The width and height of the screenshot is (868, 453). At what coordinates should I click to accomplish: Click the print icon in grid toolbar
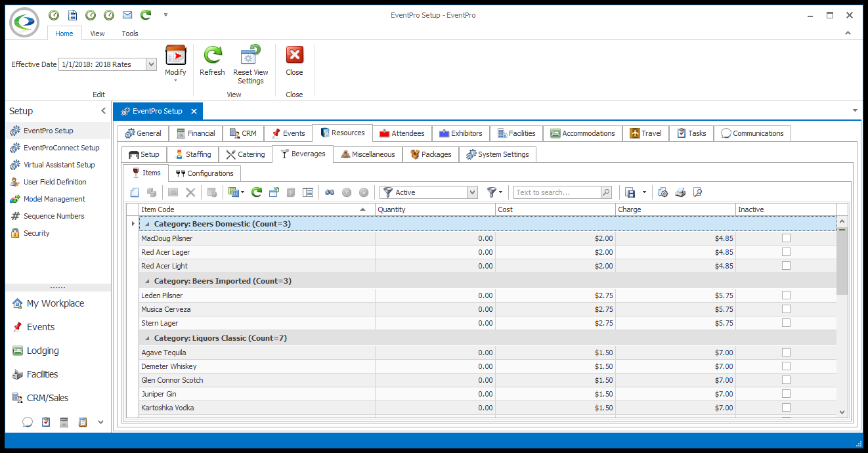[x=680, y=192]
